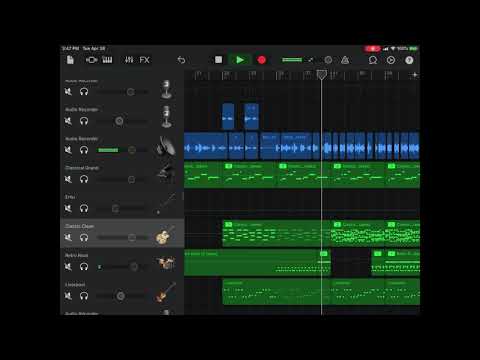Mute the Liverpool bass track
The height and width of the screenshot is (360, 480).
[68, 296]
